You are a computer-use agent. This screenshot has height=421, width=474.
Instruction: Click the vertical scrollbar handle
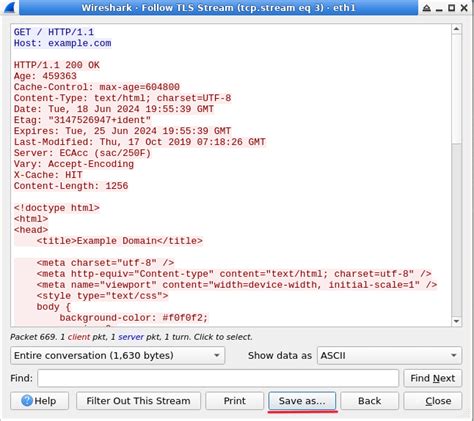pos(456,88)
